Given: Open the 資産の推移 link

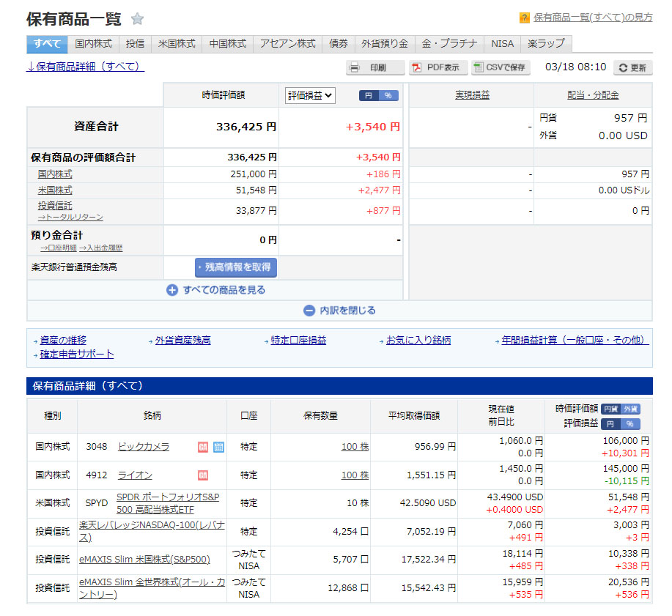Looking at the screenshot, I should click(x=63, y=341).
